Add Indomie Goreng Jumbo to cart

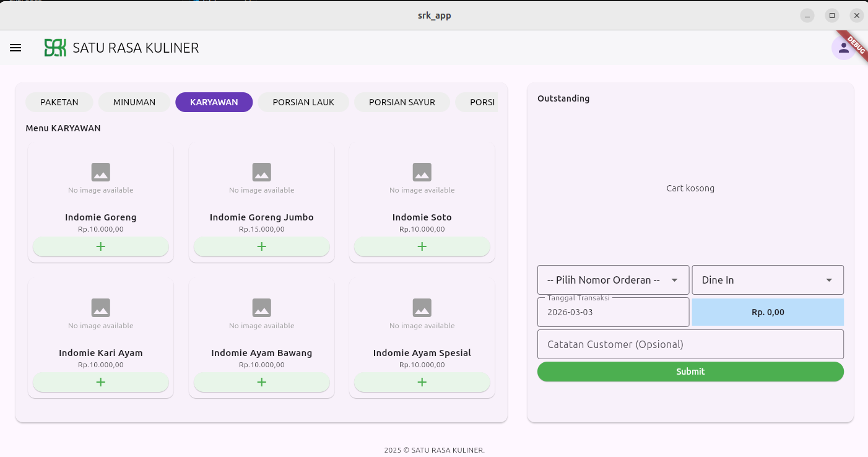pyautogui.click(x=261, y=246)
